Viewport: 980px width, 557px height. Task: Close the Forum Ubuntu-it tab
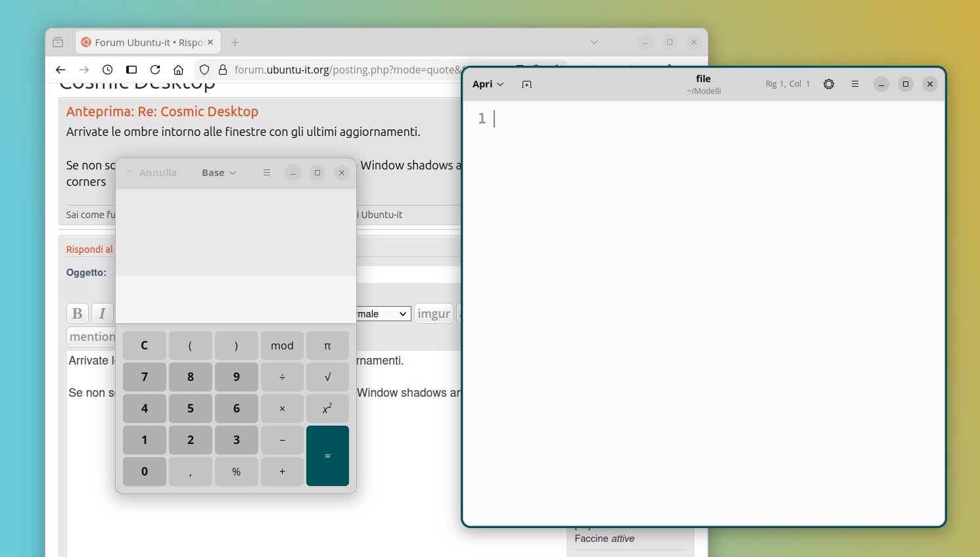point(210,42)
